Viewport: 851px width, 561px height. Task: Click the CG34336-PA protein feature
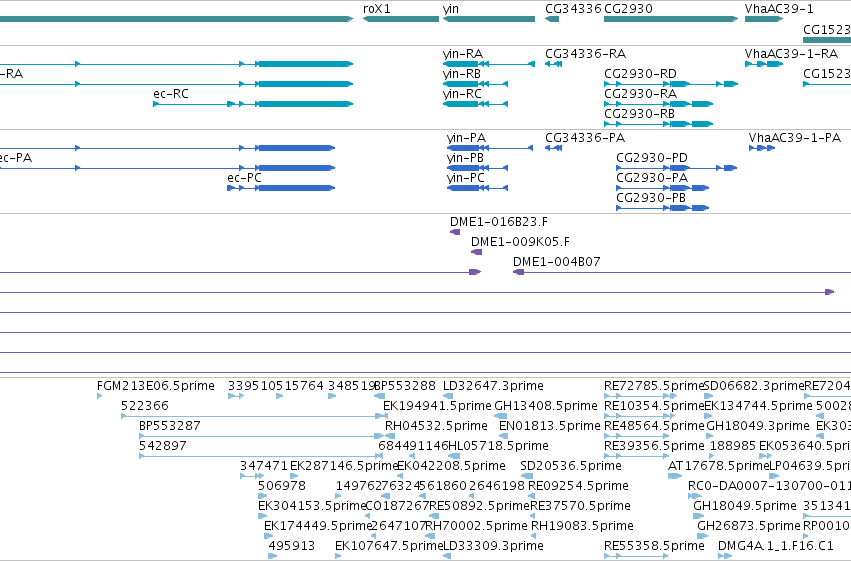click(553, 148)
